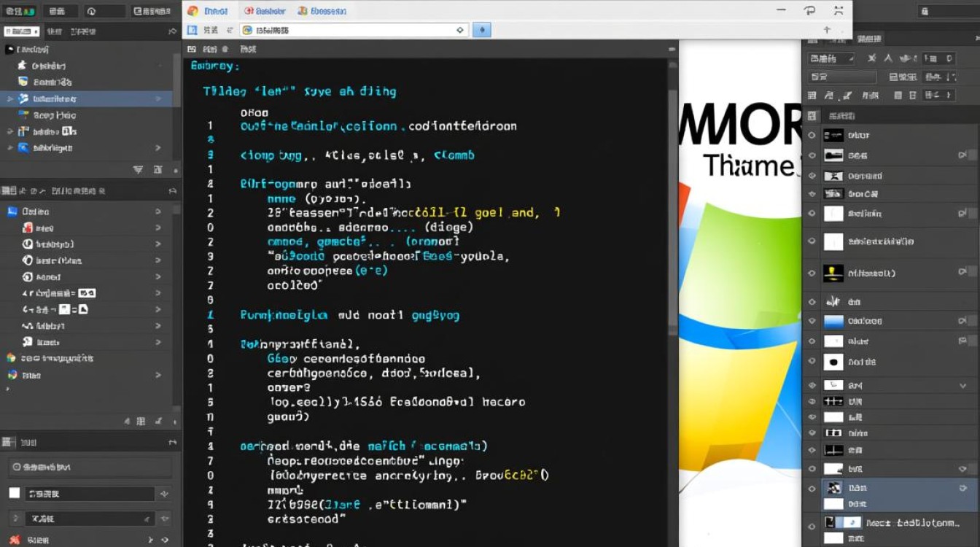980x547 pixels.
Task: Click the grid icon above the layers list
Action: coord(812,115)
